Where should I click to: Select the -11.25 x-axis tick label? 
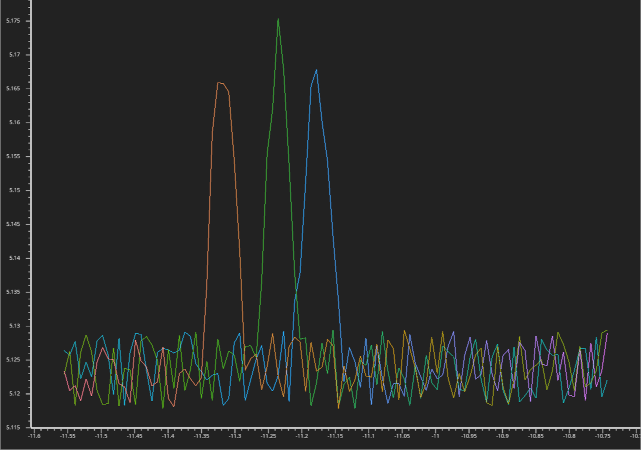pos(268,436)
